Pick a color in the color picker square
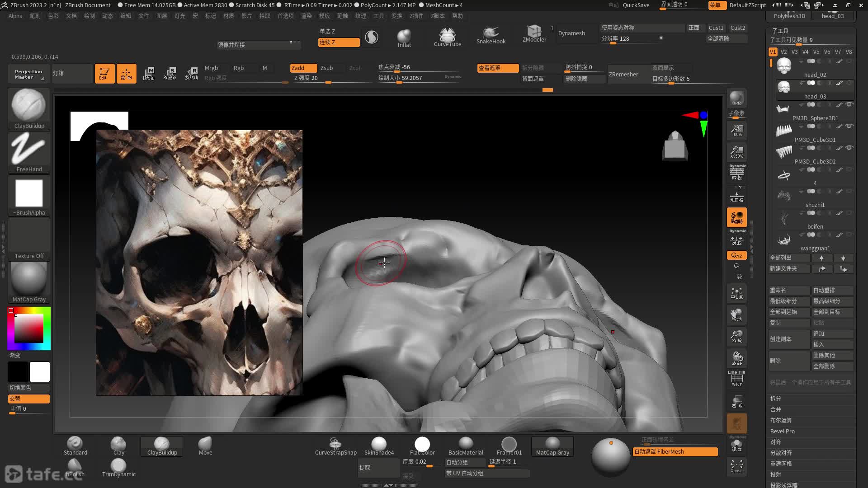 click(29, 328)
